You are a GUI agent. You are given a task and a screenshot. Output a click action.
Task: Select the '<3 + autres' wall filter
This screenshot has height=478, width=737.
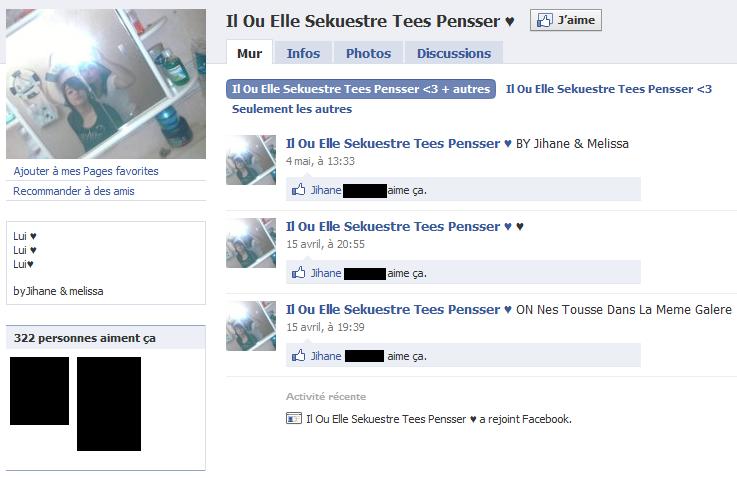click(361, 89)
